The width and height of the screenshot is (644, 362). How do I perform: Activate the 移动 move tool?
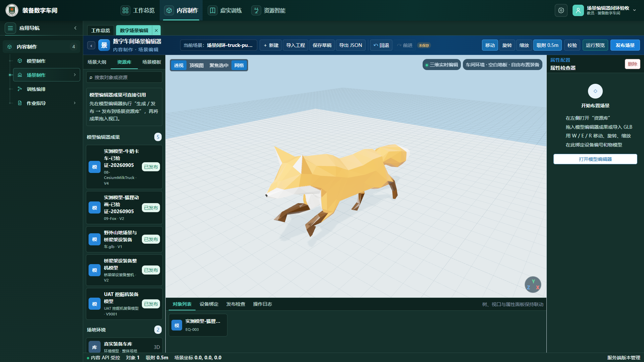tap(490, 45)
